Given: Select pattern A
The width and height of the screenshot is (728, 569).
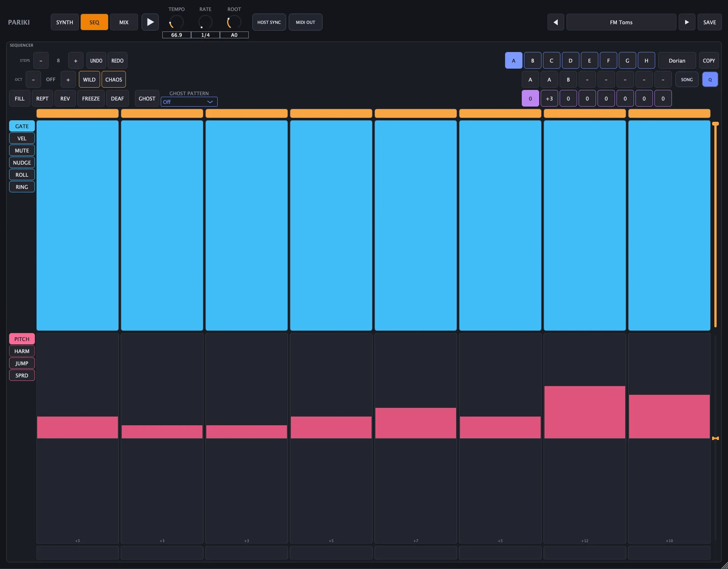Looking at the screenshot, I should tap(514, 61).
